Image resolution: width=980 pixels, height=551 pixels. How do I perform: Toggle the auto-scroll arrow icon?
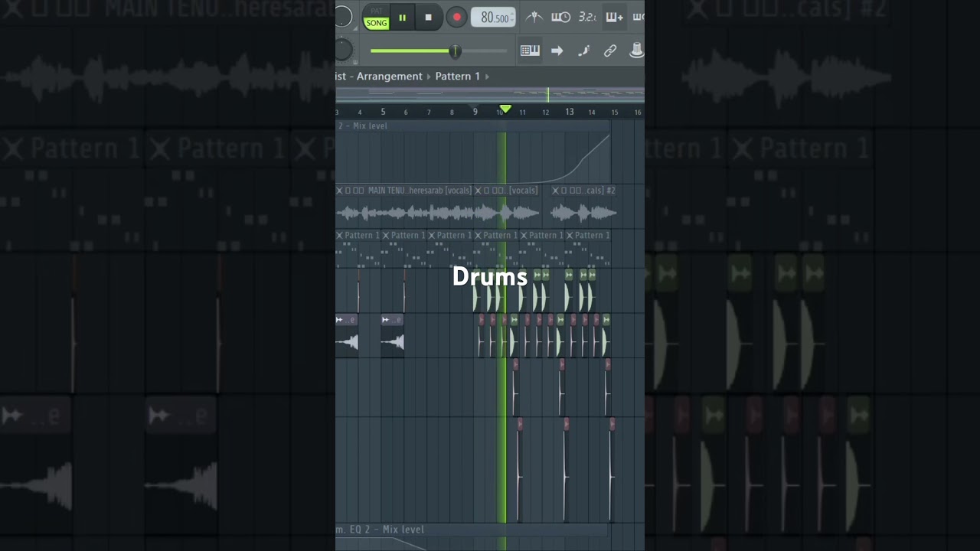pyautogui.click(x=557, y=51)
